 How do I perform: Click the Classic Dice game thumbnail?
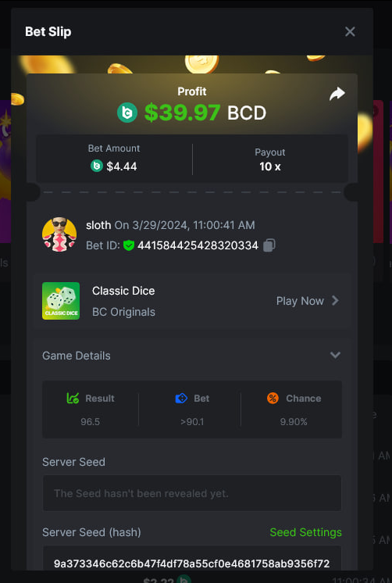point(61,301)
